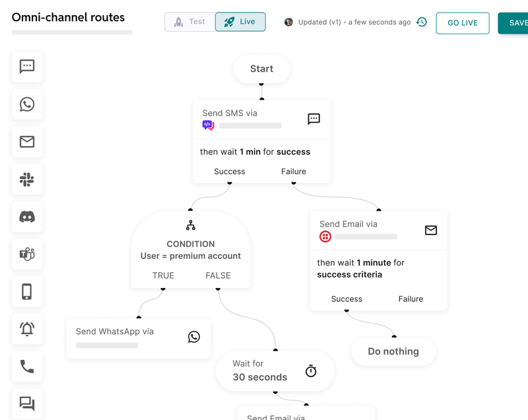Switch to Test mode

click(189, 22)
